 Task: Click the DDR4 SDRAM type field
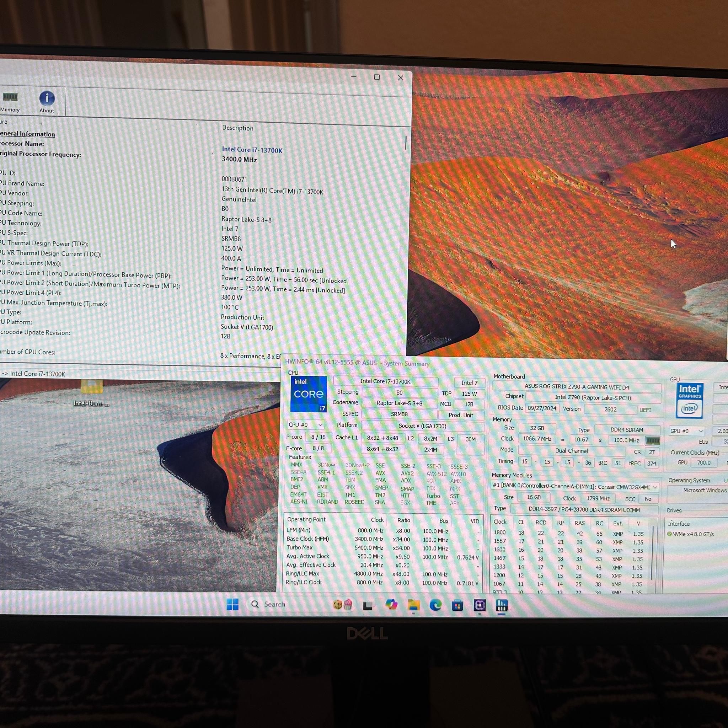click(x=627, y=429)
